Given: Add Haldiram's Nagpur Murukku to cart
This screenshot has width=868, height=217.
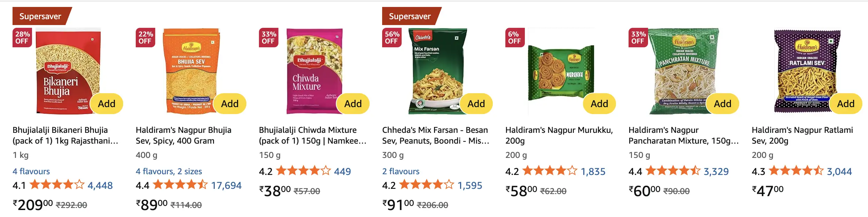Looking at the screenshot, I should [599, 103].
